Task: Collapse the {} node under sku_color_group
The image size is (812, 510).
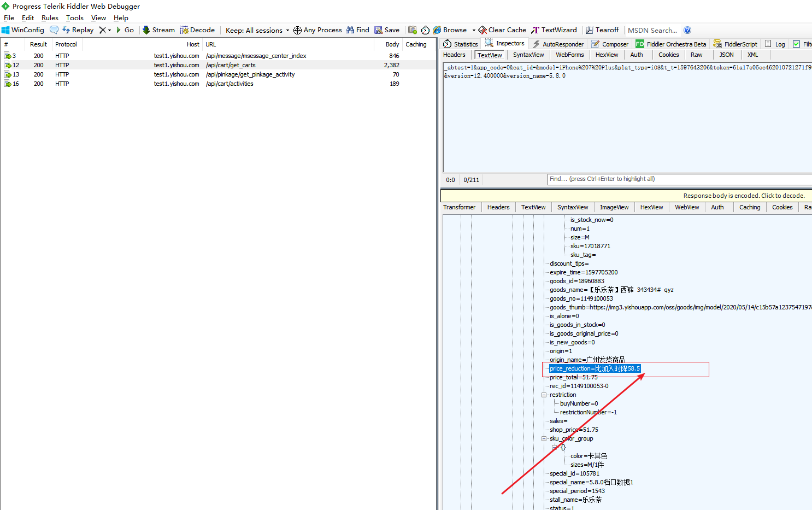Action: coord(555,447)
